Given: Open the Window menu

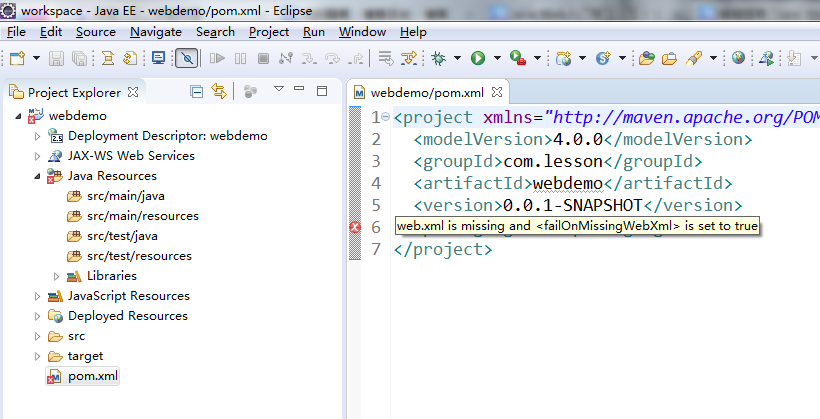Looking at the screenshot, I should 362,32.
